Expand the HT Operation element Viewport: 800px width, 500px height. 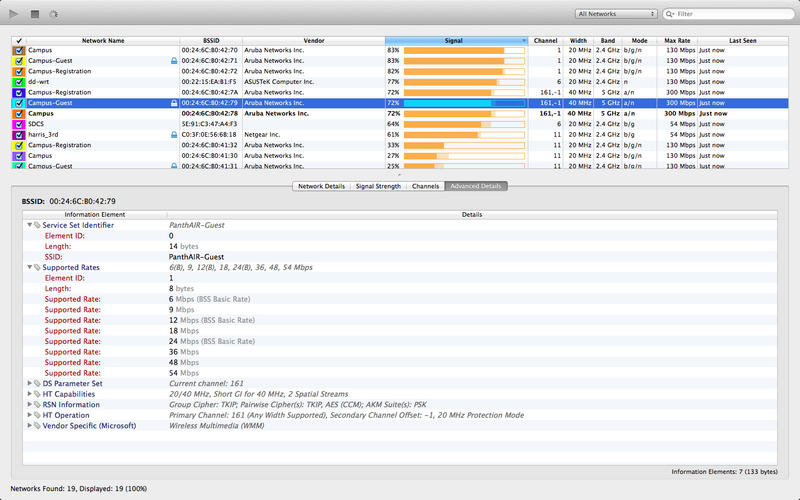pyautogui.click(x=30, y=415)
